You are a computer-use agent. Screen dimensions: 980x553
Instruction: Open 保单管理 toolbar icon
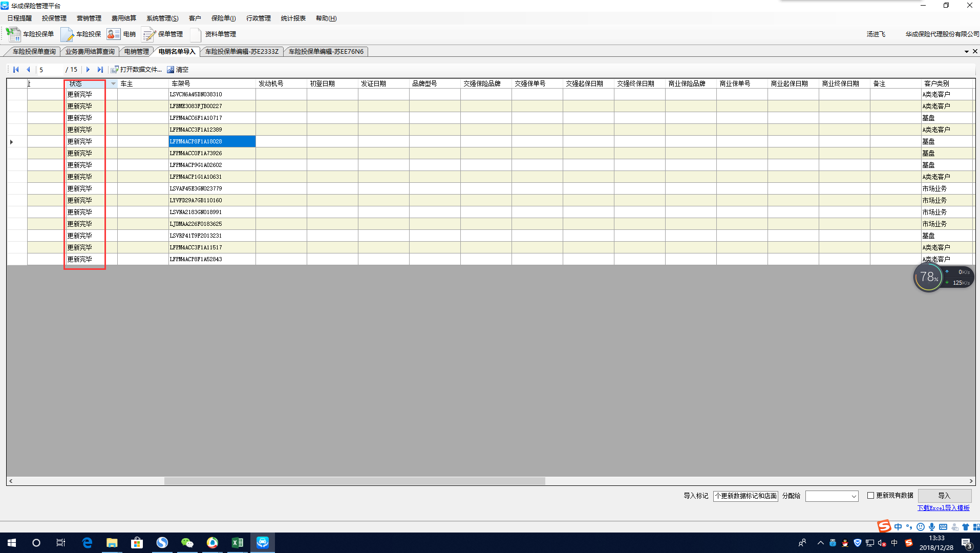(x=163, y=34)
